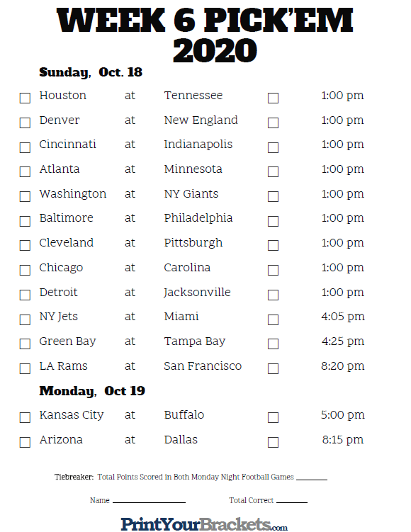411x532 pixels.
Task: Click the Tiebreaker total points blank
Action: click(x=312, y=477)
